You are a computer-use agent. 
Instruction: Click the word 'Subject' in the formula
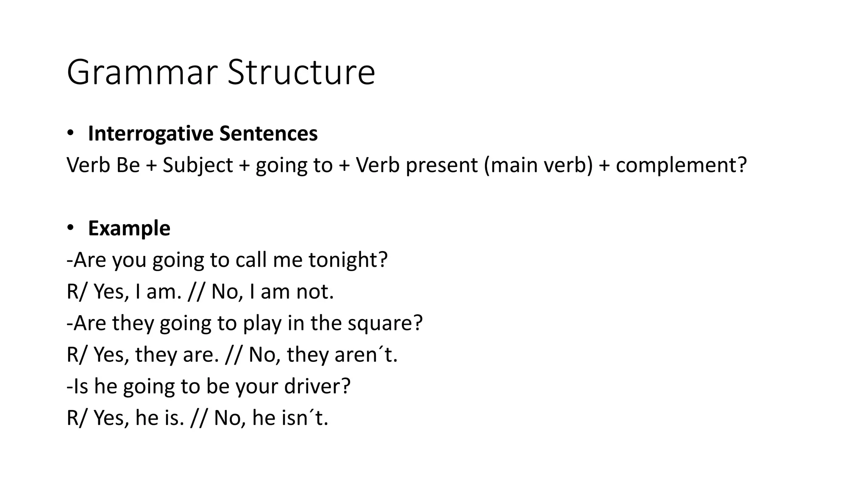coord(198,165)
